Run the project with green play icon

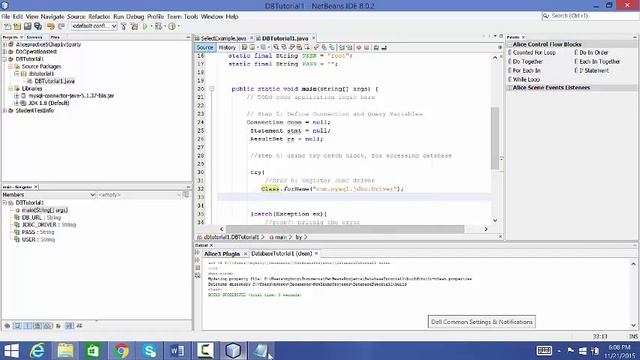tap(145, 27)
